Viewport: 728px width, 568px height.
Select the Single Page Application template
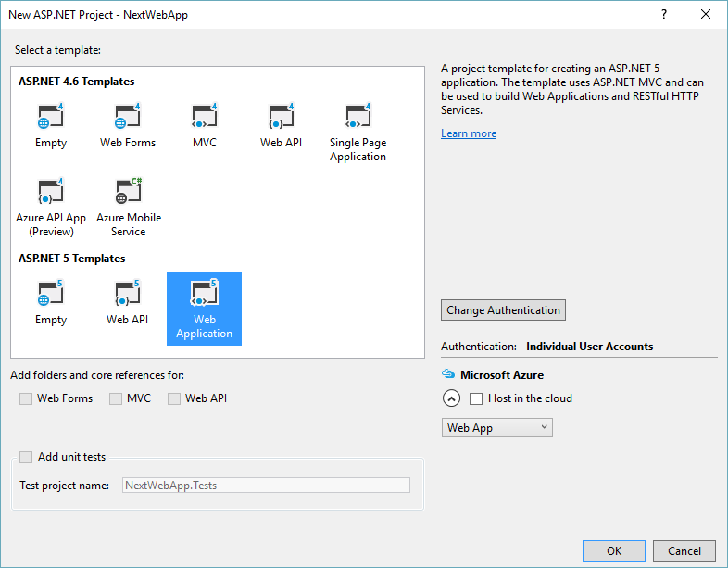coord(358,118)
